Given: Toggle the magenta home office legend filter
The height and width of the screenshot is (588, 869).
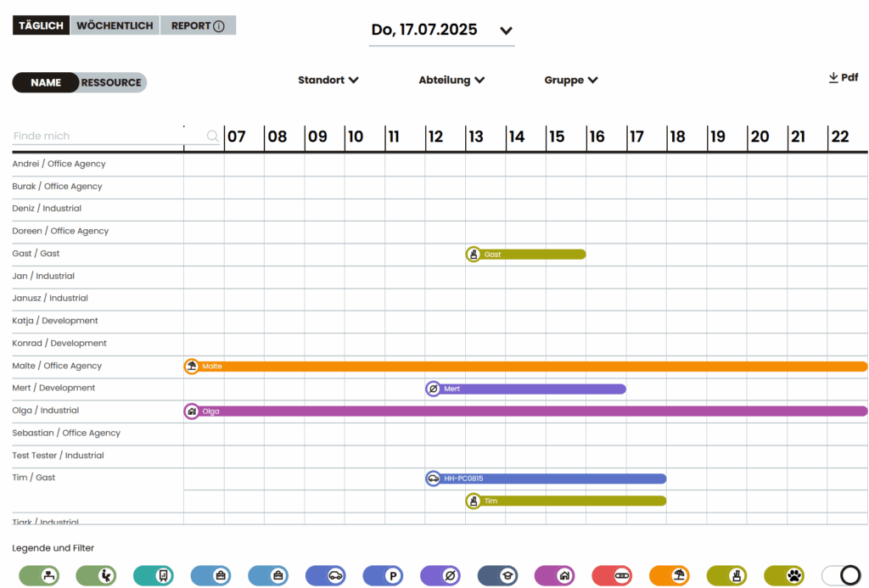Looking at the screenshot, I should tap(555, 576).
